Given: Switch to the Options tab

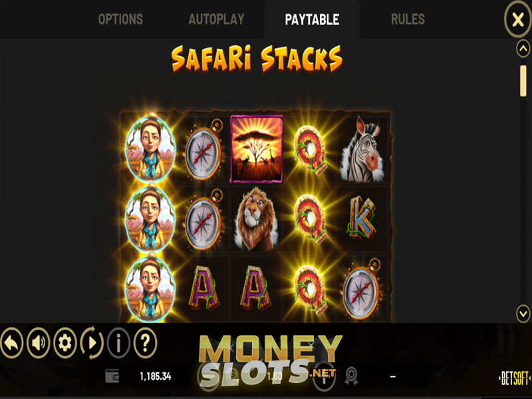Looking at the screenshot, I should tap(120, 19).
